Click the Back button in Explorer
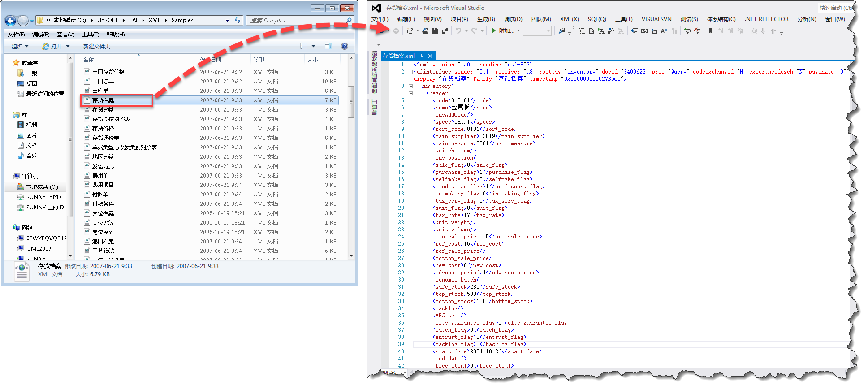The image size is (868, 390). 10,20
